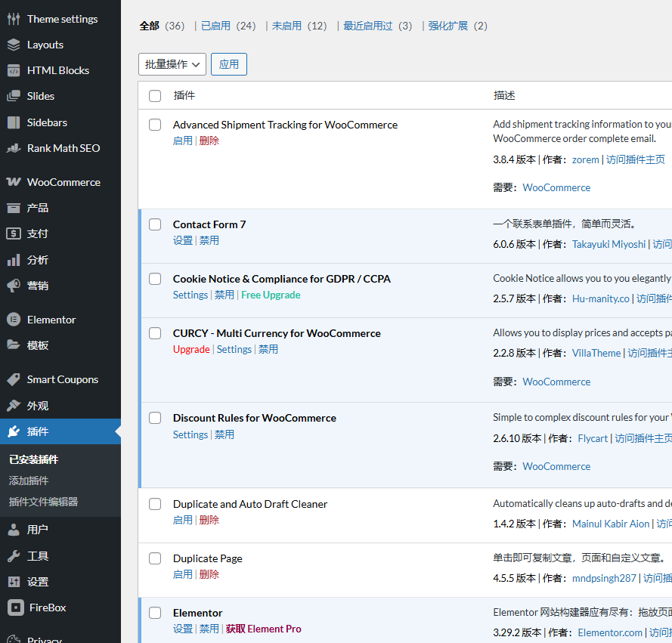The height and width of the screenshot is (643, 672).
Task: Open 已安装插件 submenu item
Action: click(x=33, y=459)
